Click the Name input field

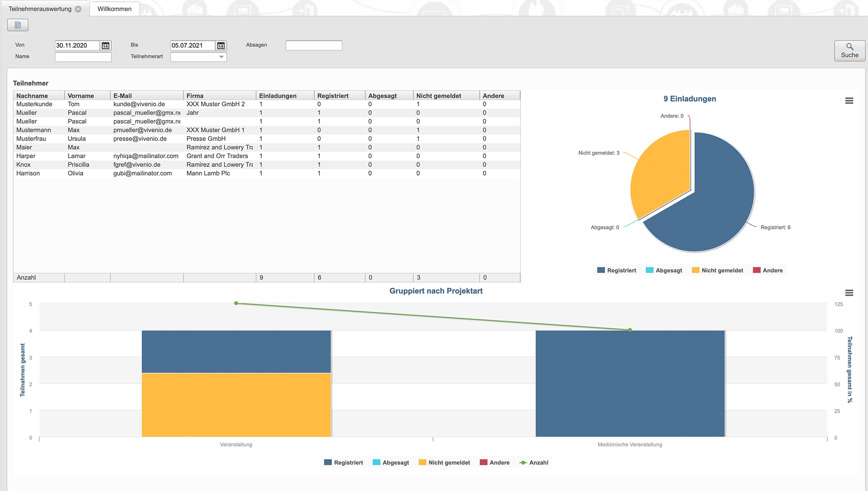(x=83, y=57)
